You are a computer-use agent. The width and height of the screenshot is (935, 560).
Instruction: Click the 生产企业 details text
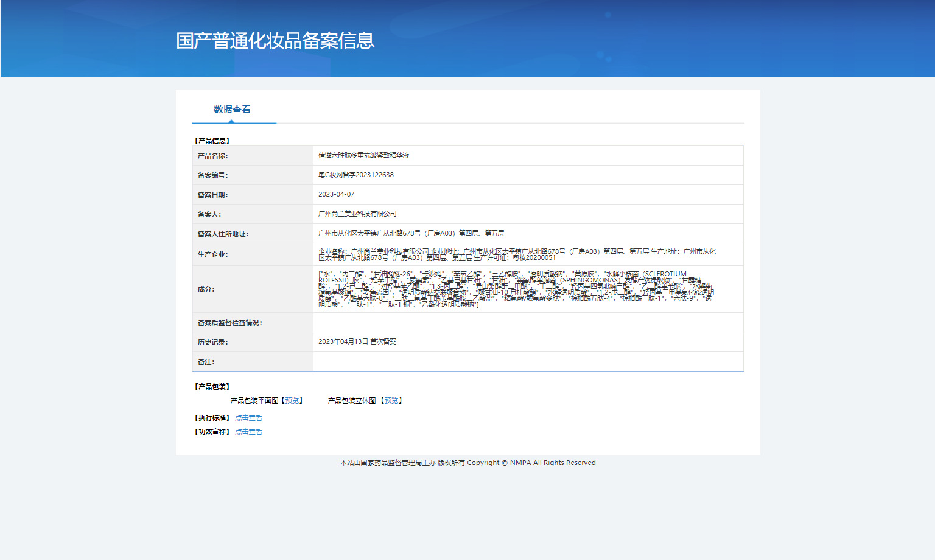click(517, 254)
